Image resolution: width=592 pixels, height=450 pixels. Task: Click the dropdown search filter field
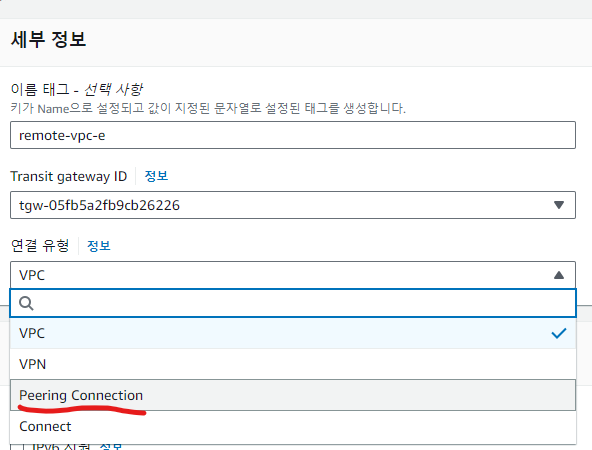pyautogui.click(x=293, y=303)
